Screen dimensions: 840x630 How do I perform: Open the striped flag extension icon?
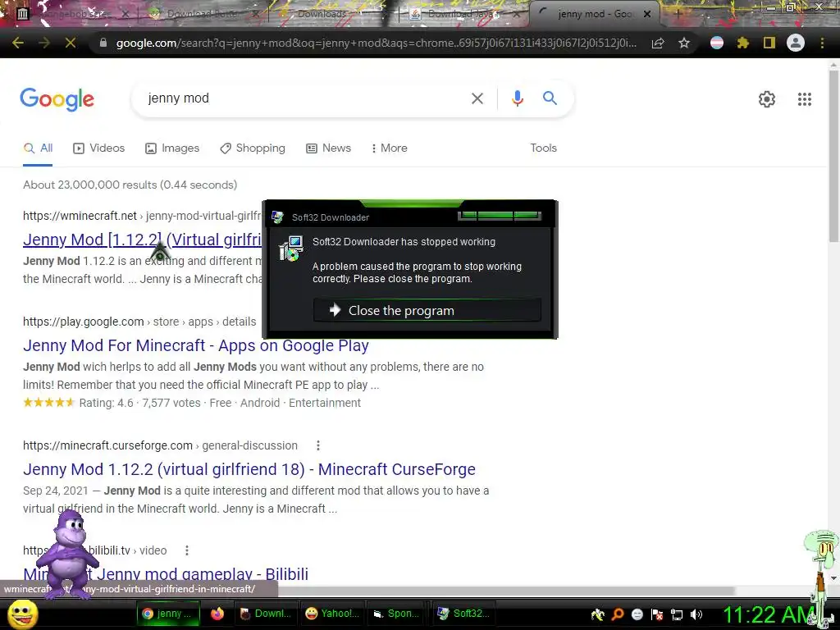tap(717, 43)
